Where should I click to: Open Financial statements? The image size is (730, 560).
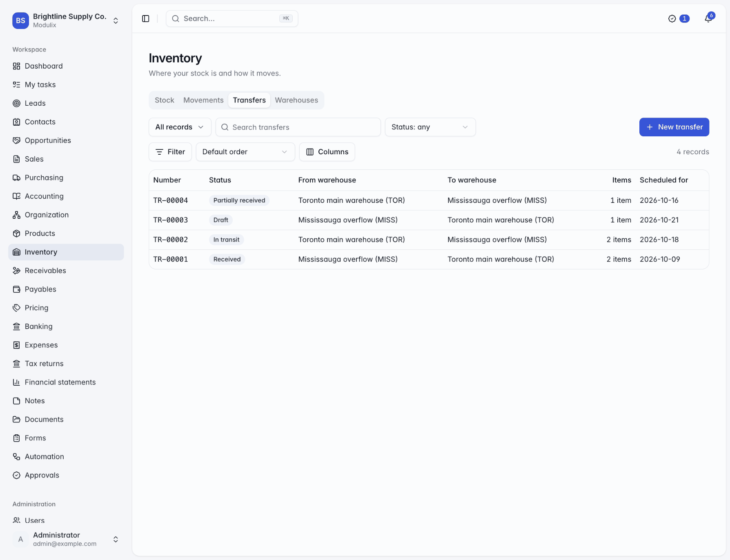(66, 382)
